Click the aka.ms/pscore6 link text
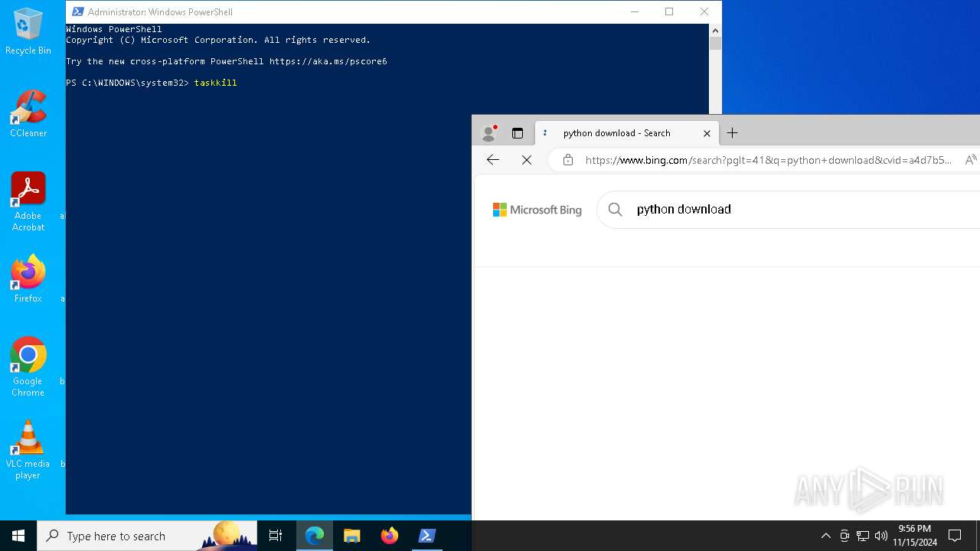This screenshot has height=551, width=980. 328,61
